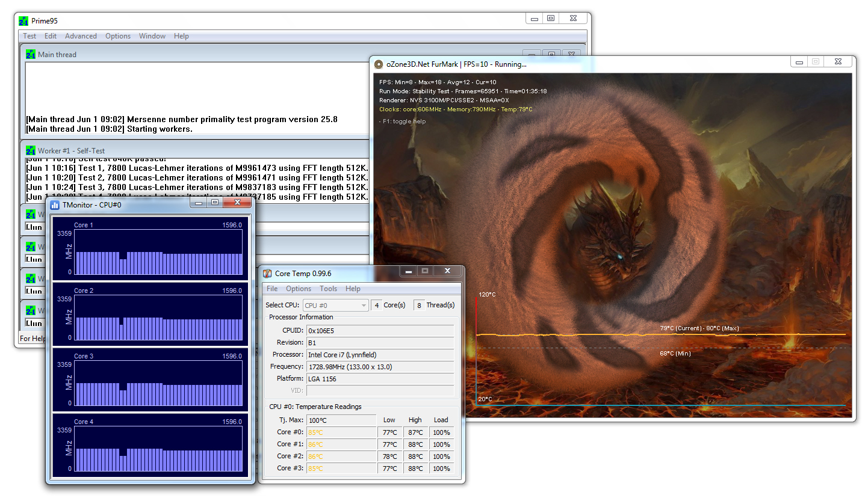Click the Revision field B1
The width and height of the screenshot is (868, 498).
point(380,342)
